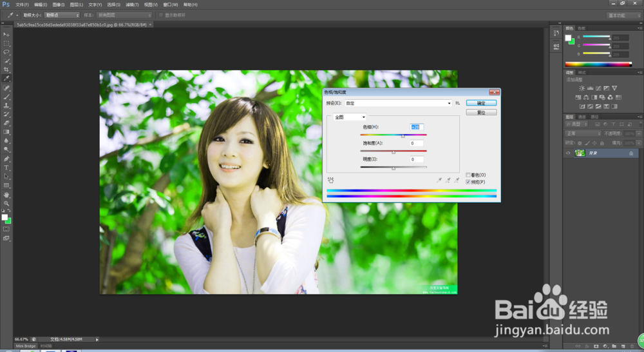The width and height of the screenshot is (644, 352).
Task: Click the Reset (复位) button in dialog
Action: coord(481,112)
